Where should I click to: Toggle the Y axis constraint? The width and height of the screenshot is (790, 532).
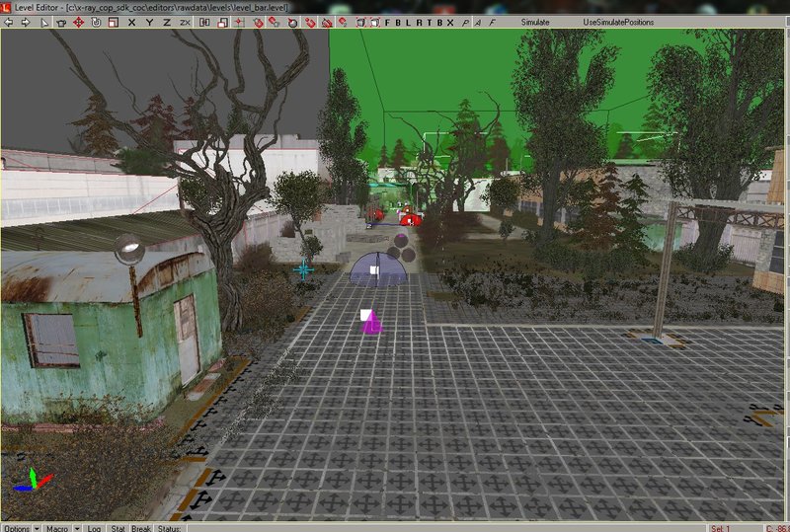[149, 22]
